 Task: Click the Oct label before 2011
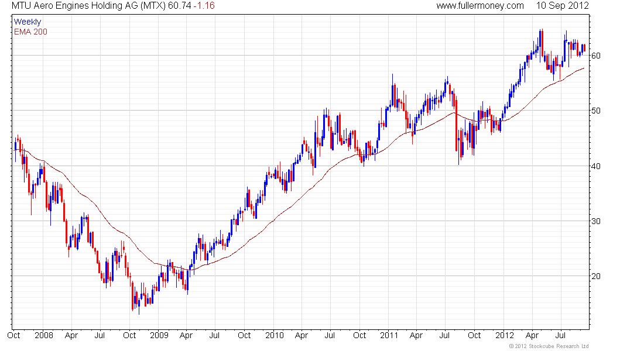[359, 335]
